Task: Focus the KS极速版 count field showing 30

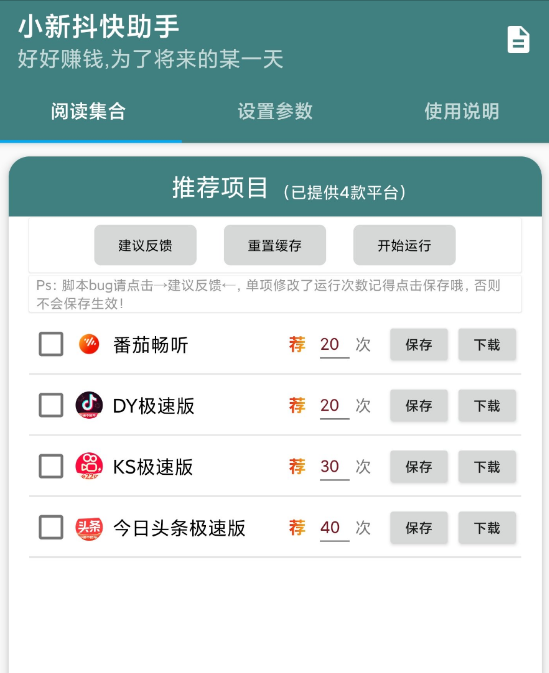Action: coord(334,467)
